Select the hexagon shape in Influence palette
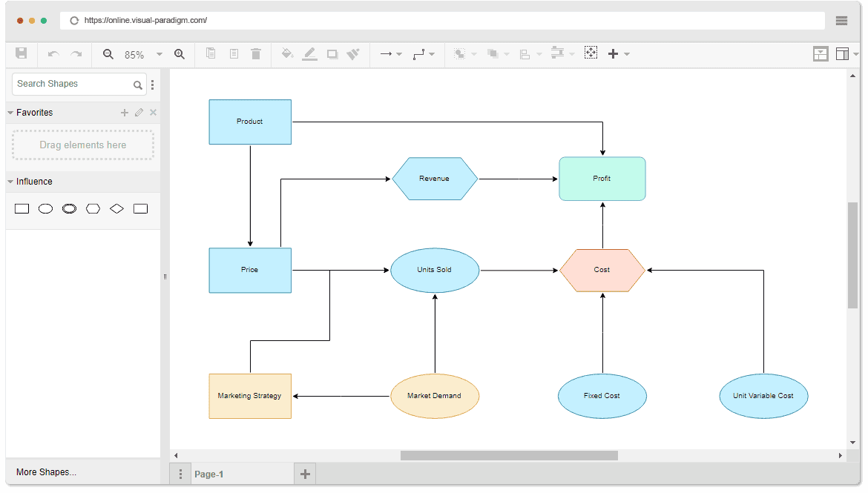Screen dimensions: 868x493 (x=93, y=208)
